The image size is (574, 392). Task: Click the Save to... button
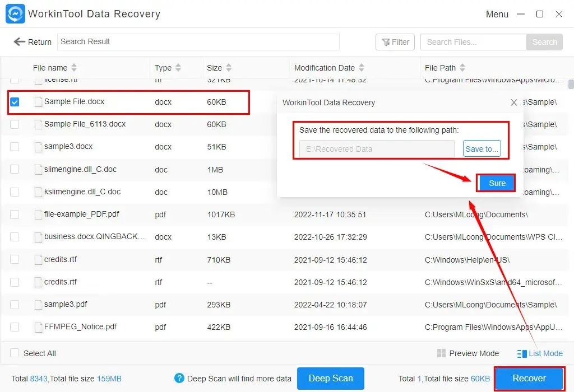coord(482,148)
